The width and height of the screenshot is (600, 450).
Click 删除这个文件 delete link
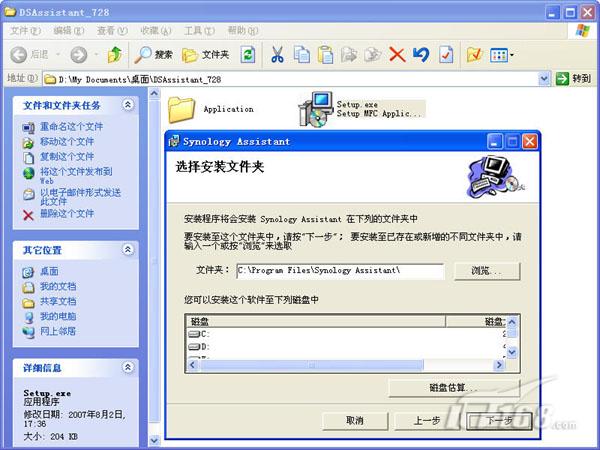[x=67, y=214]
